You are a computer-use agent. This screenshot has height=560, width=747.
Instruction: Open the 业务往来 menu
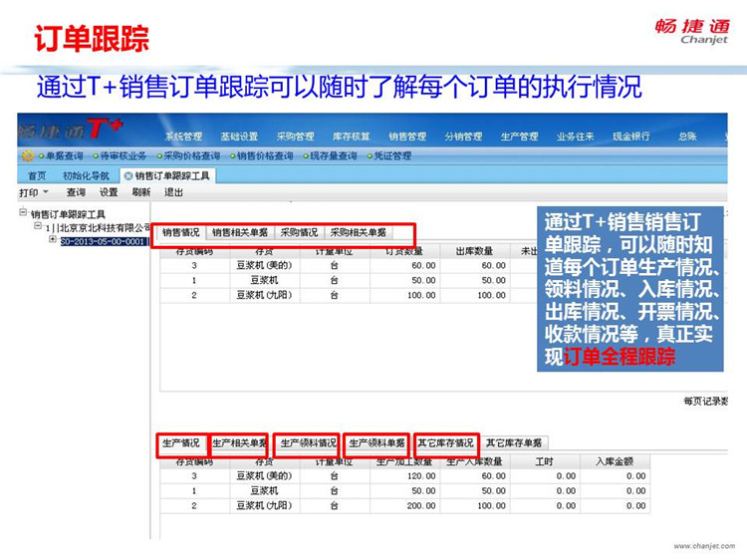pyautogui.click(x=576, y=137)
